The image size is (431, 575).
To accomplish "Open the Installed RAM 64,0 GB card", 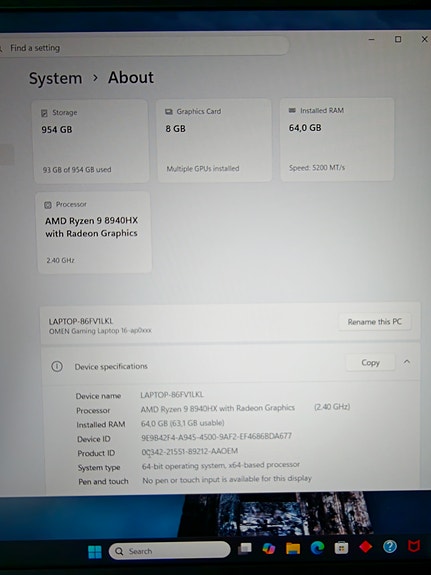I will click(x=337, y=139).
